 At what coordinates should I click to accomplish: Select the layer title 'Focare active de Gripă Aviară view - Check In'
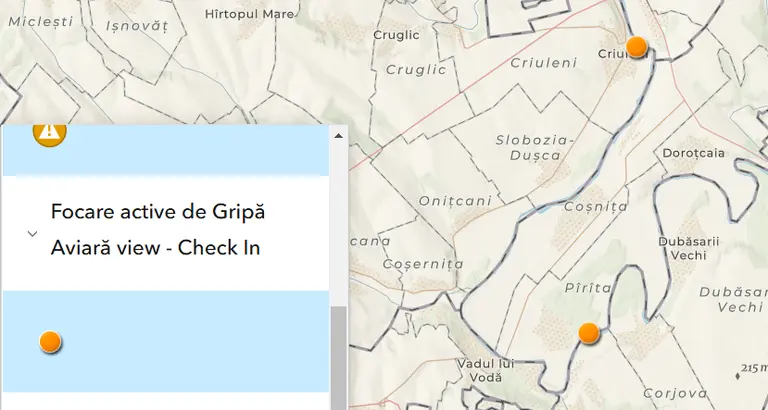point(158,230)
